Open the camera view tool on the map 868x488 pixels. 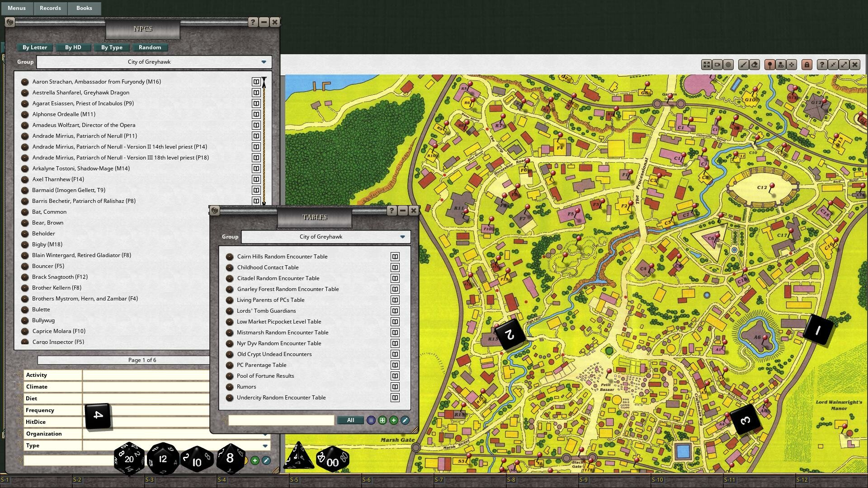(717, 65)
